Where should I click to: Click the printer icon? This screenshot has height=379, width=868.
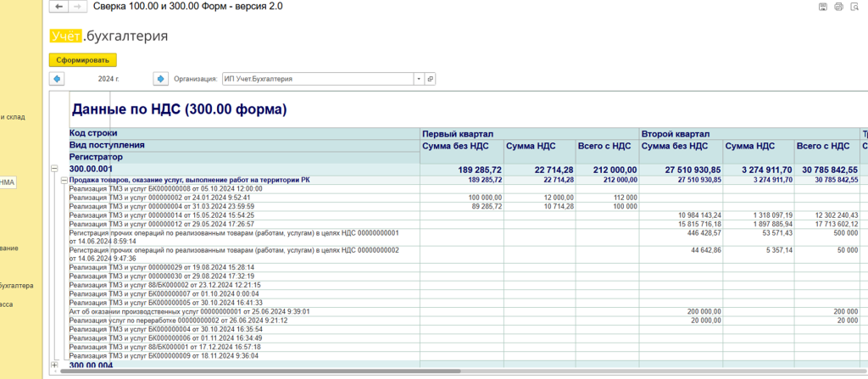(x=838, y=7)
